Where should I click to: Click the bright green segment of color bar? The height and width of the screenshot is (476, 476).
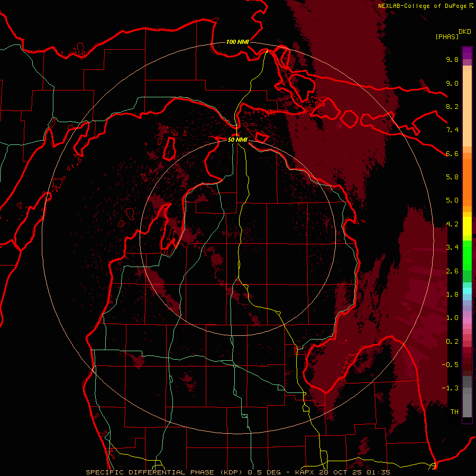[x=467, y=255]
